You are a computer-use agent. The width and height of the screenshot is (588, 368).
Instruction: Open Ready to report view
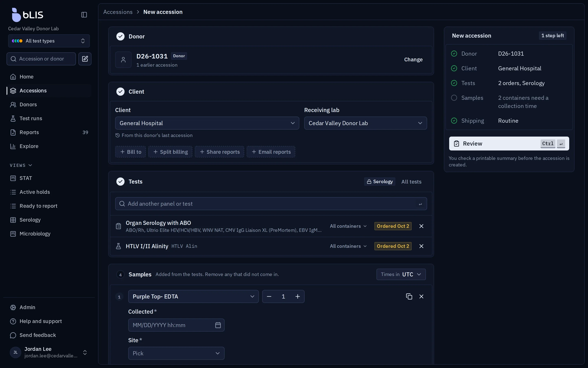(x=49, y=206)
